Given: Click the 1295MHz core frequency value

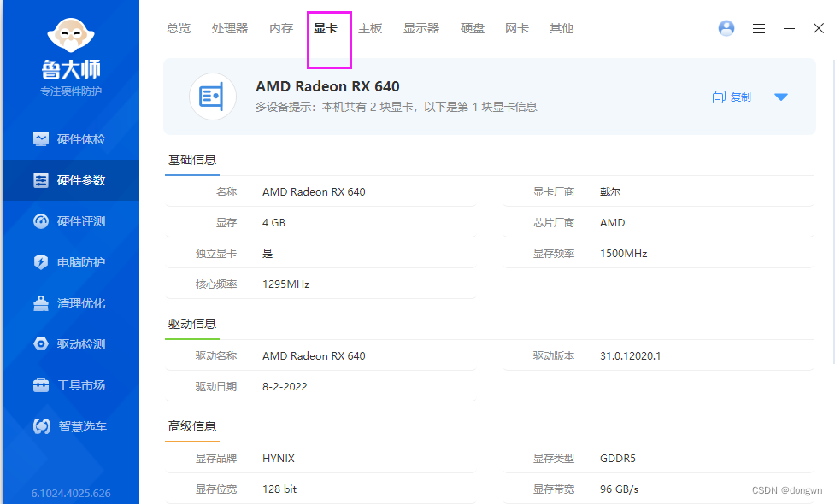Looking at the screenshot, I should click(x=286, y=284).
